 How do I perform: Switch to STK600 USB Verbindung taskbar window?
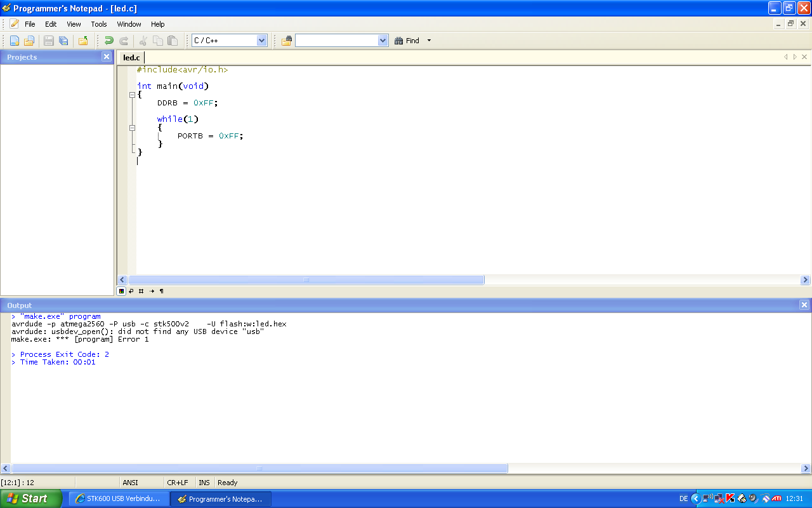pyautogui.click(x=119, y=499)
